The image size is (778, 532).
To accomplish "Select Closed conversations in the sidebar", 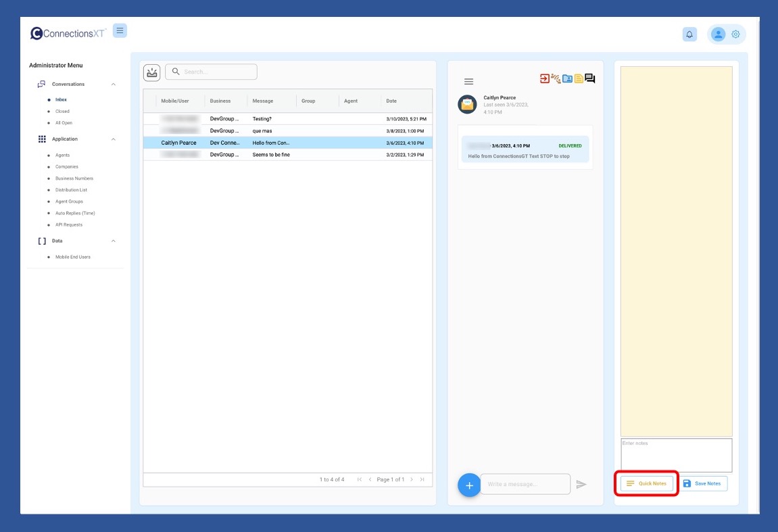I will click(x=62, y=112).
